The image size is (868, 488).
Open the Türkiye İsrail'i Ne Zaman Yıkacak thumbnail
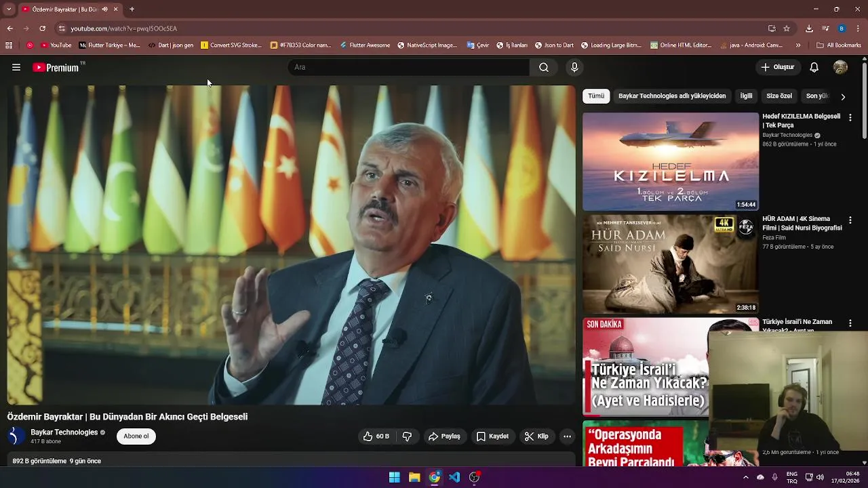(646, 367)
